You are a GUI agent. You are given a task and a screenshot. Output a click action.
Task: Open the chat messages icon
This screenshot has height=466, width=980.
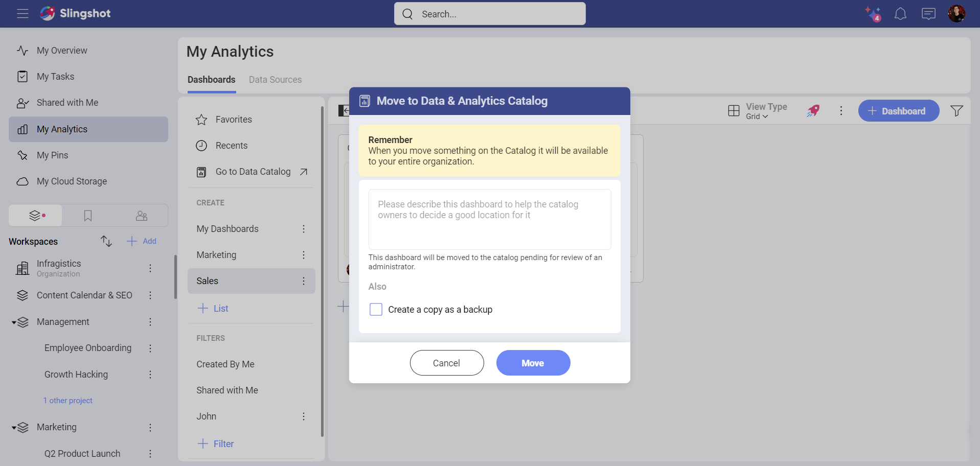(x=928, y=14)
